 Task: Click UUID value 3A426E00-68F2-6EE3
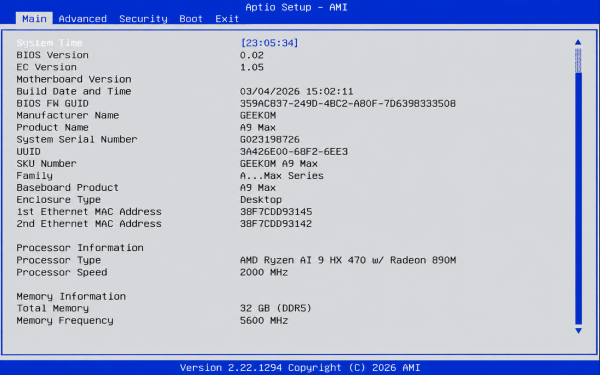pyautogui.click(x=294, y=152)
